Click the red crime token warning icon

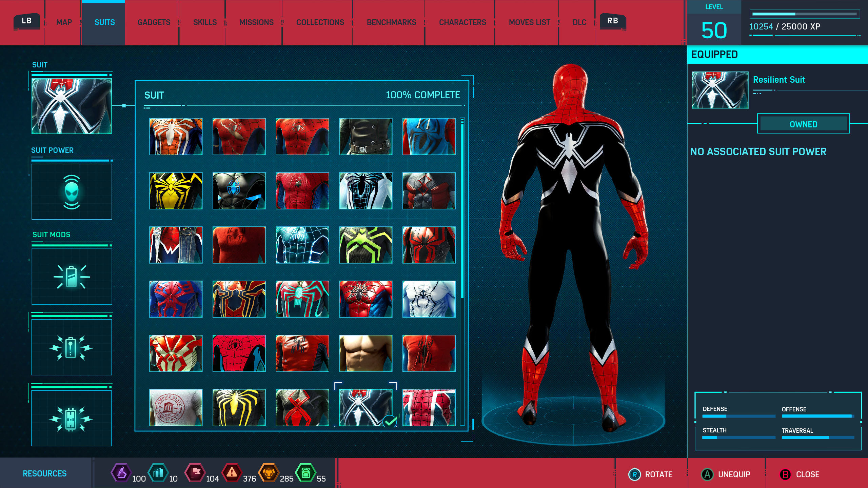232,472
